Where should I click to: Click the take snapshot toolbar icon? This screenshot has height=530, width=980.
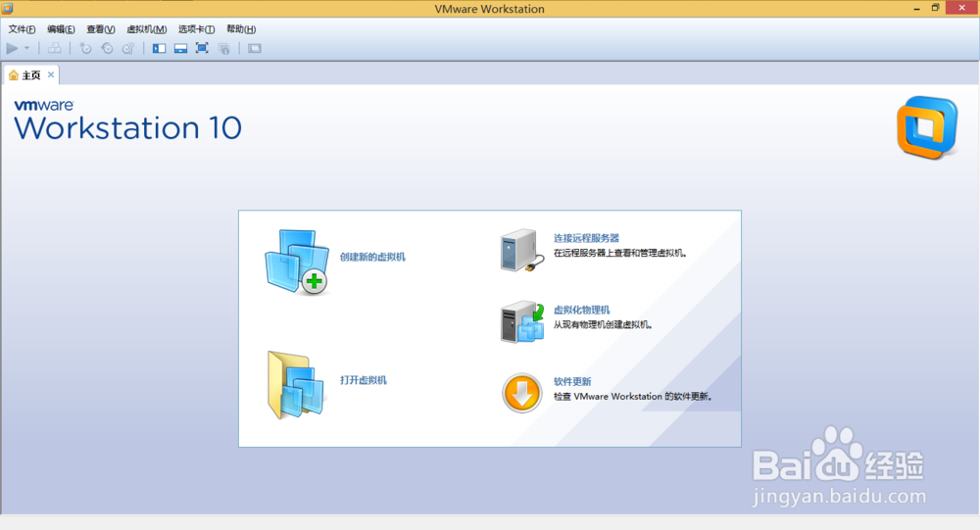[85, 48]
